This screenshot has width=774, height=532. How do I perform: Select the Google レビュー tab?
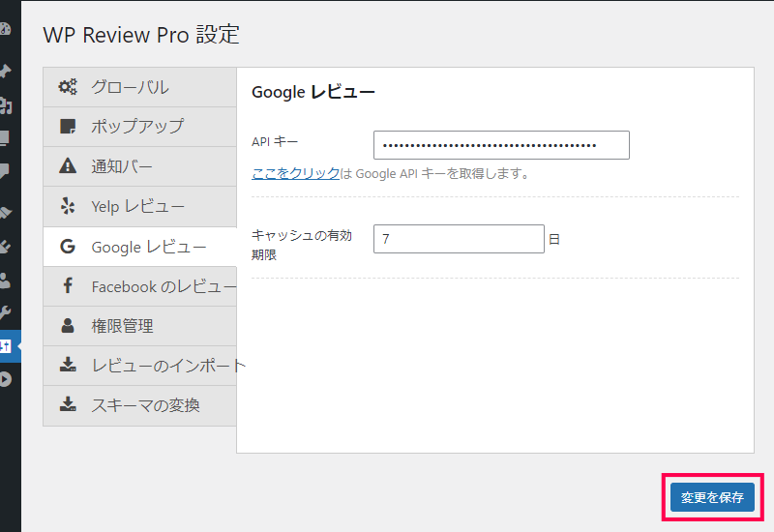[139, 247]
